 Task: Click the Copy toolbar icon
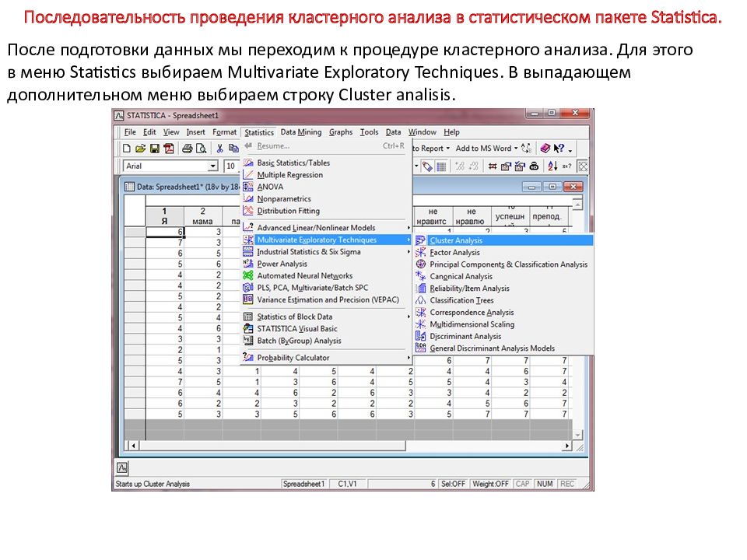pos(233,149)
